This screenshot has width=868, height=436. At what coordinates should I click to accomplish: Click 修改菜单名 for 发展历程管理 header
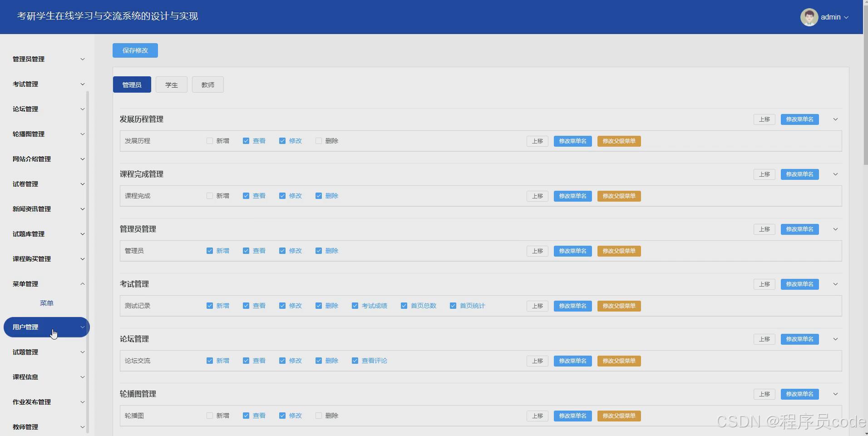click(x=800, y=119)
